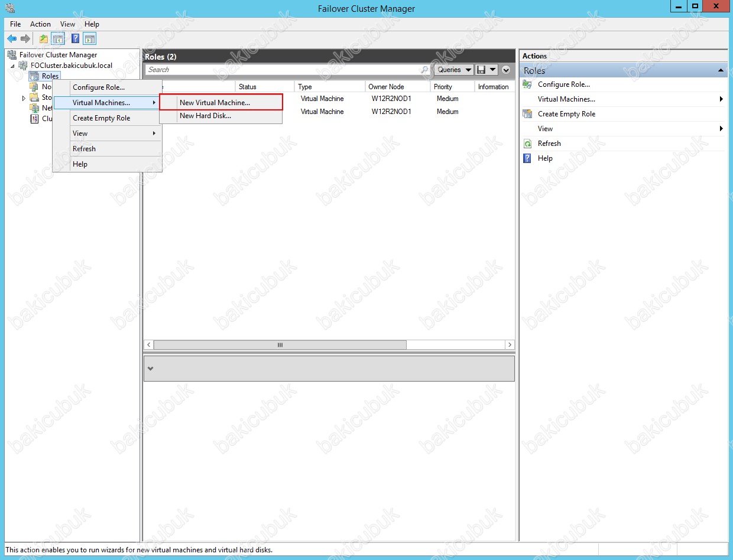Image resolution: width=733 pixels, height=560 pixels.
Task: Toggle Show/Hide Console Tree toolbar icon
Action: point(58,39)
